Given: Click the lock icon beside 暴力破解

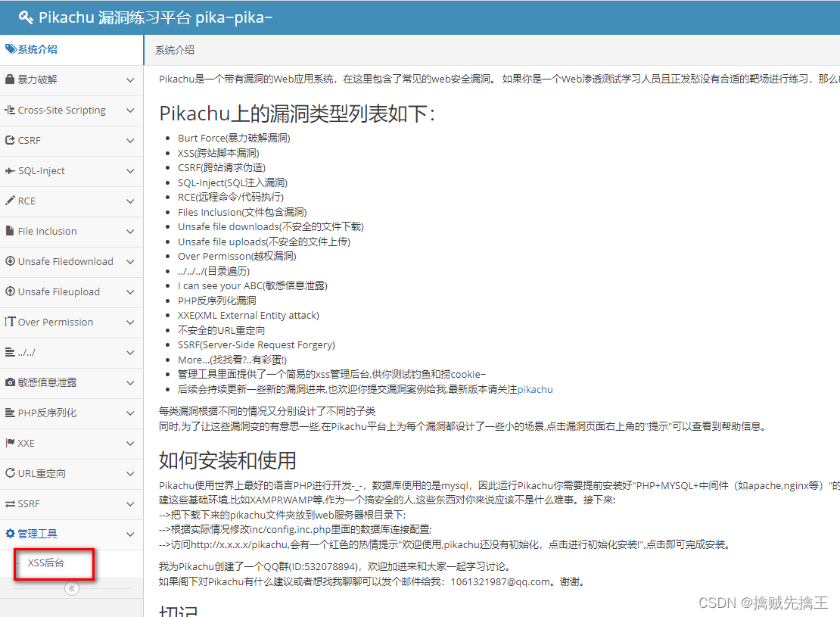Looking at the screenshot, I should [x=10, y=79].
